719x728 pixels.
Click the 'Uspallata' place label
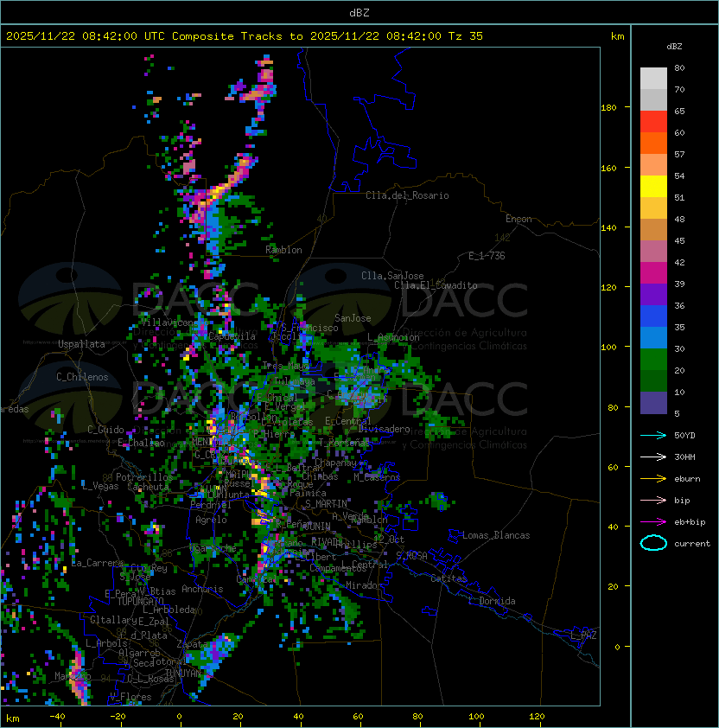[82, 344]
